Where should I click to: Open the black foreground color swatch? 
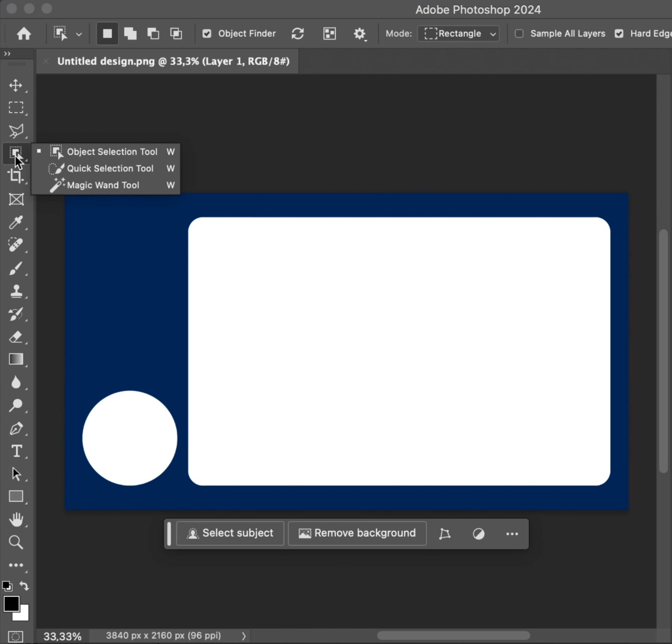10,604
